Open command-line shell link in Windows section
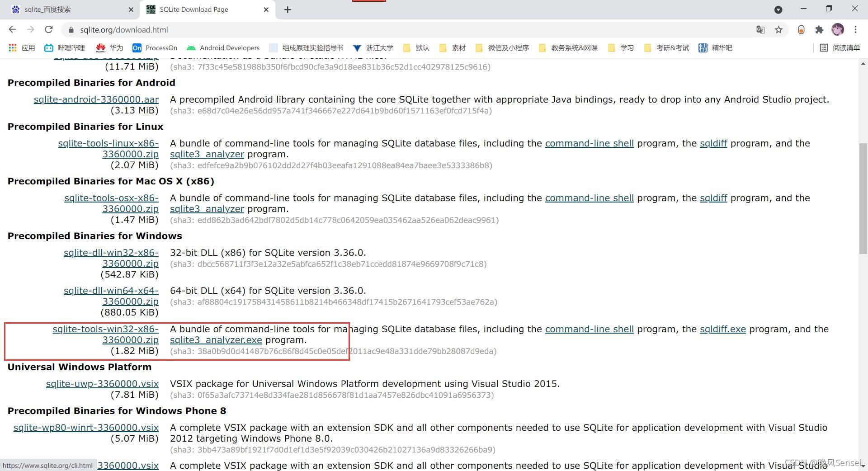This screenshot has height=471, width=868. coord(590,329)
